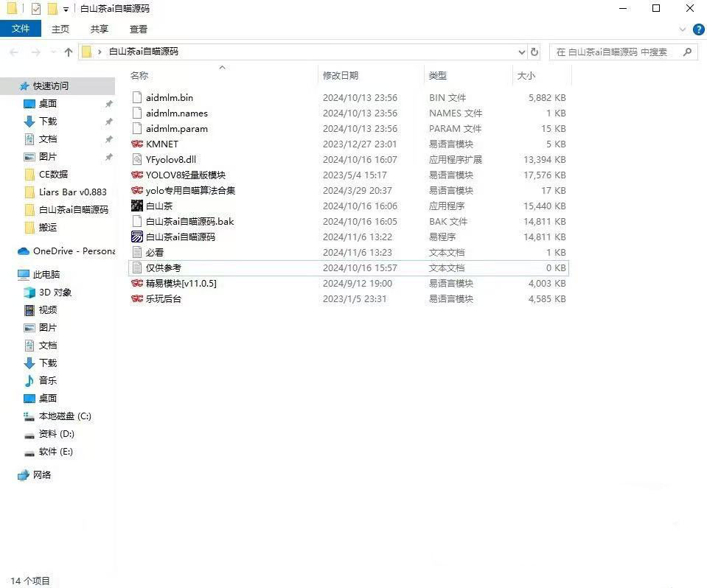
Task: Sort files by 大小 column
Action: 526,76
